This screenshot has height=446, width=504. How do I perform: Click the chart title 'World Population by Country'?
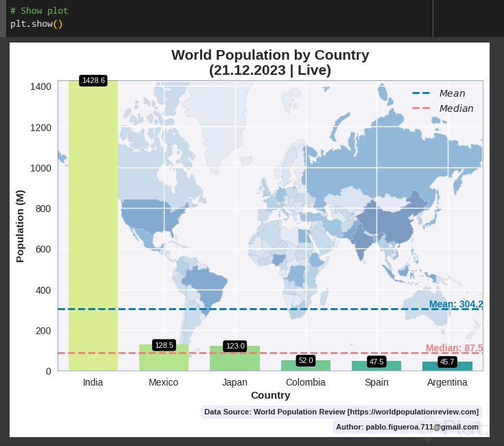270,55
